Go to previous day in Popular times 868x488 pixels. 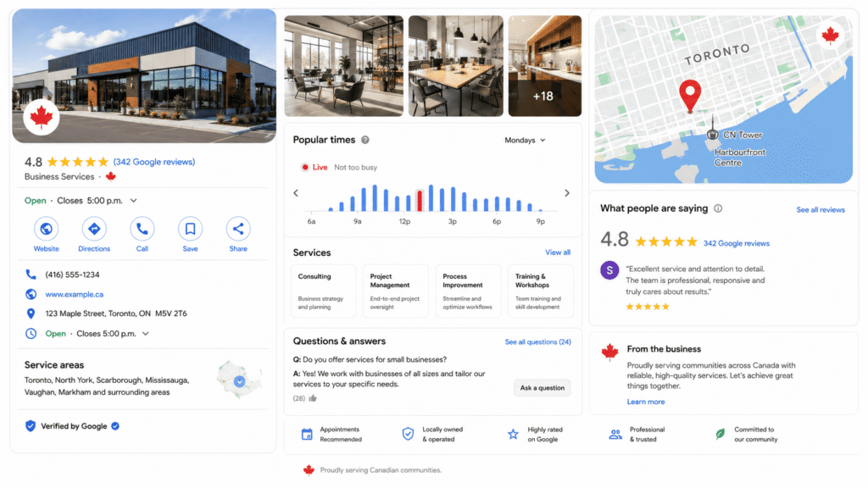click(x=296, y=193)
